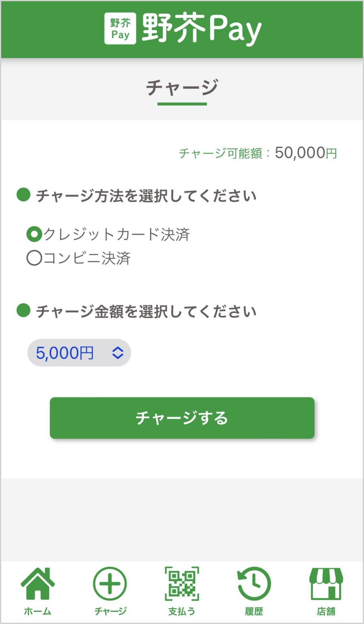This screenshot has height=624, width=364.
Task: Click the 野芥Pay header title text
Action: point(202,28)
